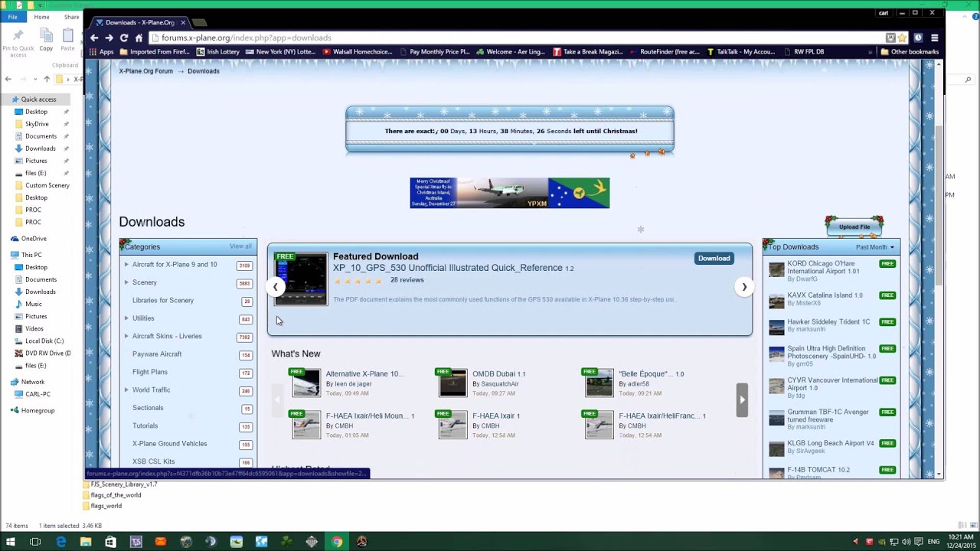Open Belle Époque download

click(x=652, y=374)
